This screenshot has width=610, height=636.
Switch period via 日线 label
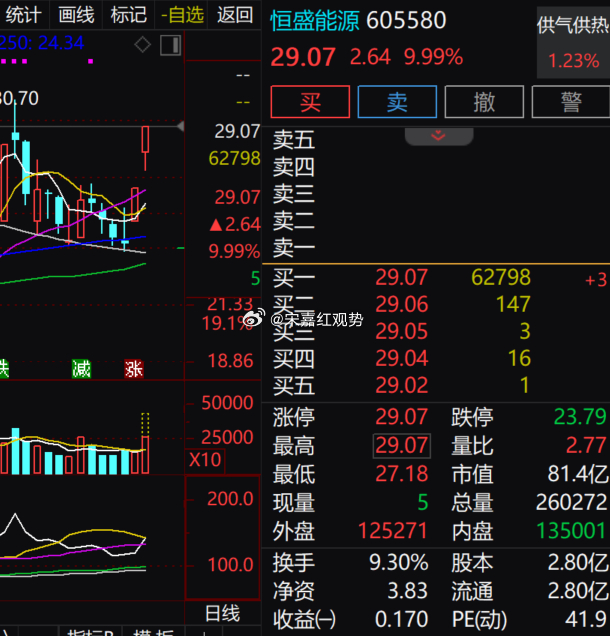tap(222, 613)
